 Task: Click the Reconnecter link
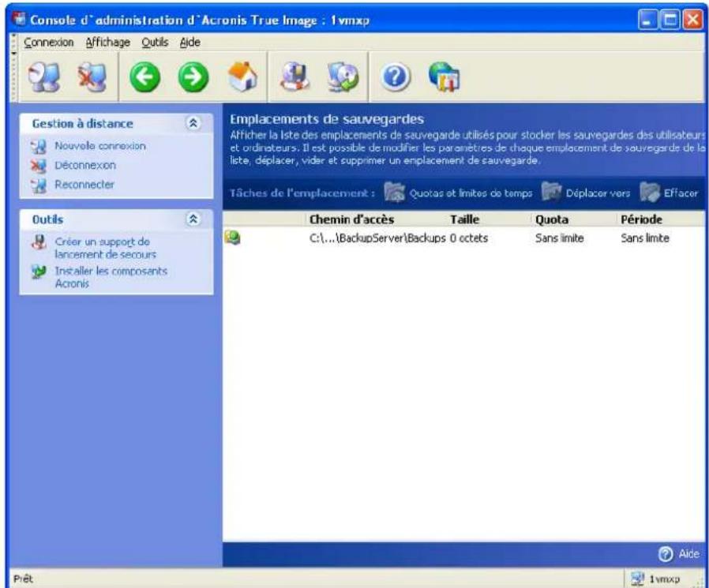[x=84, y=185]
